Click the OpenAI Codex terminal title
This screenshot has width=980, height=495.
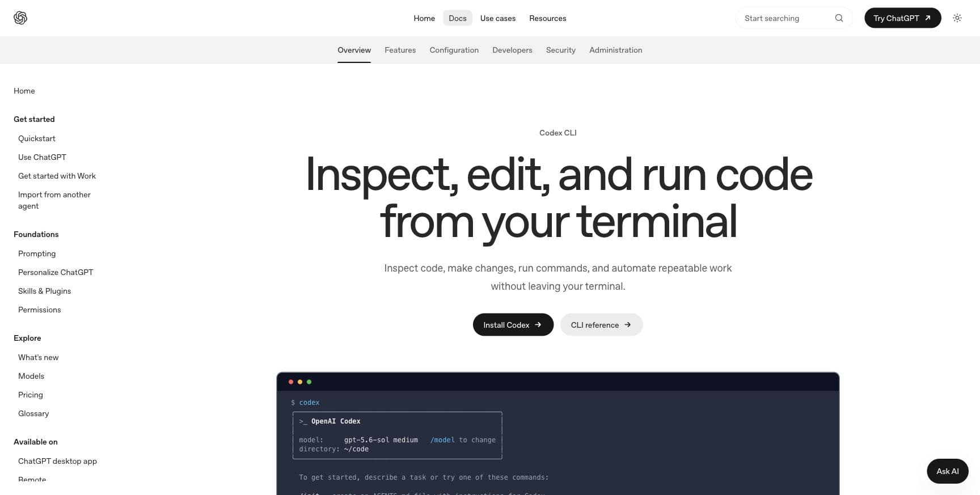coord(336,421)
